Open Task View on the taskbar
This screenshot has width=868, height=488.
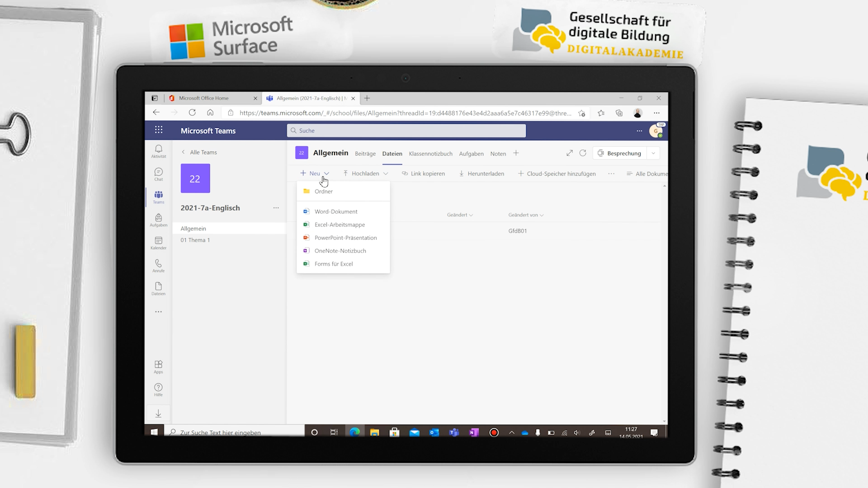pos(334,432)
